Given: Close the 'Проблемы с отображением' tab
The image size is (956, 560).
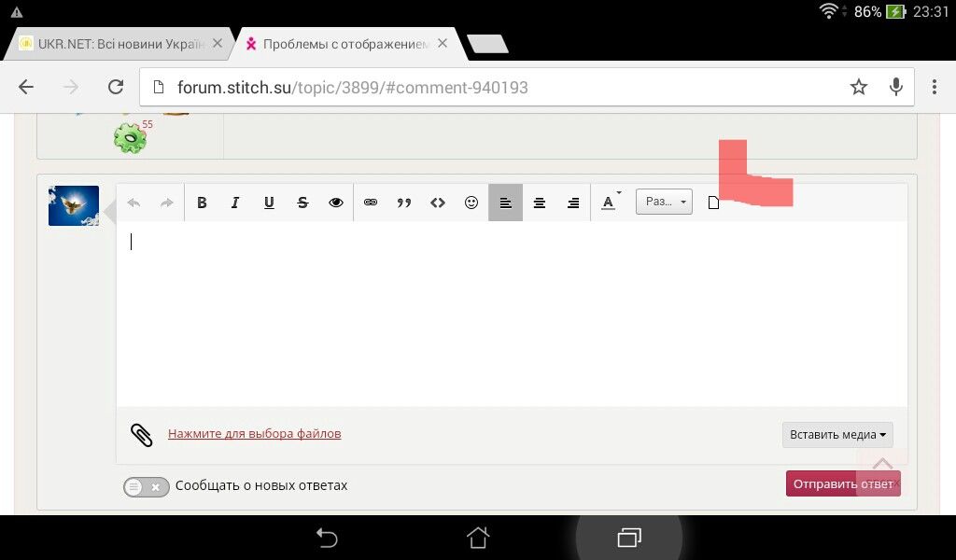Looking at the screenshot, I should click(x=443, y=43).
